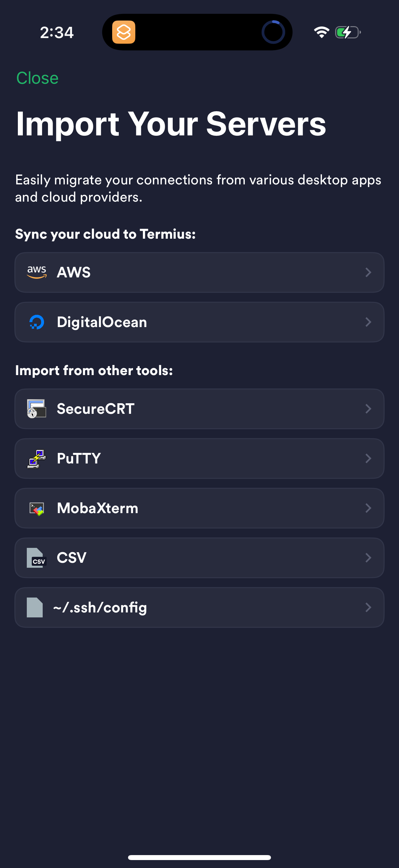Viewport: 399px width, 868px height.
Task: Click the SecureCRT application icon
Action: [35, 409]
